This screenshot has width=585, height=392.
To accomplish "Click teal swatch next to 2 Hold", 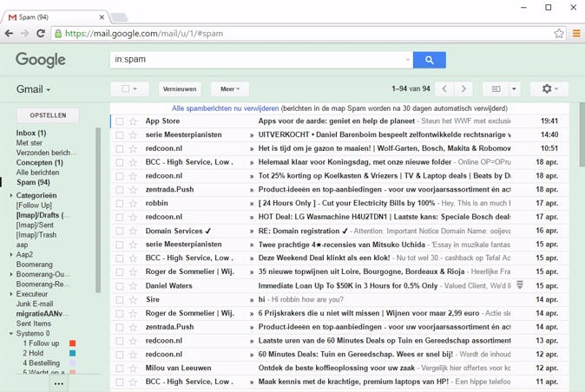I will tap(73, 353).
